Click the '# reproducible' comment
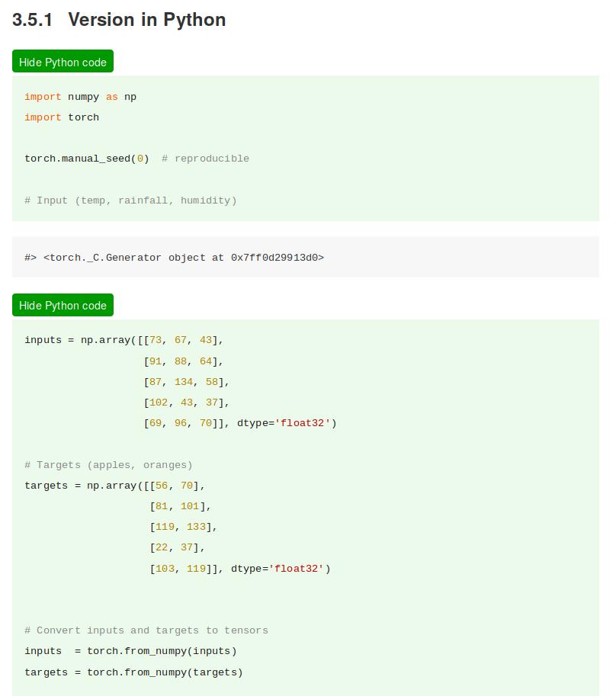616x696 pixels. 206,159
